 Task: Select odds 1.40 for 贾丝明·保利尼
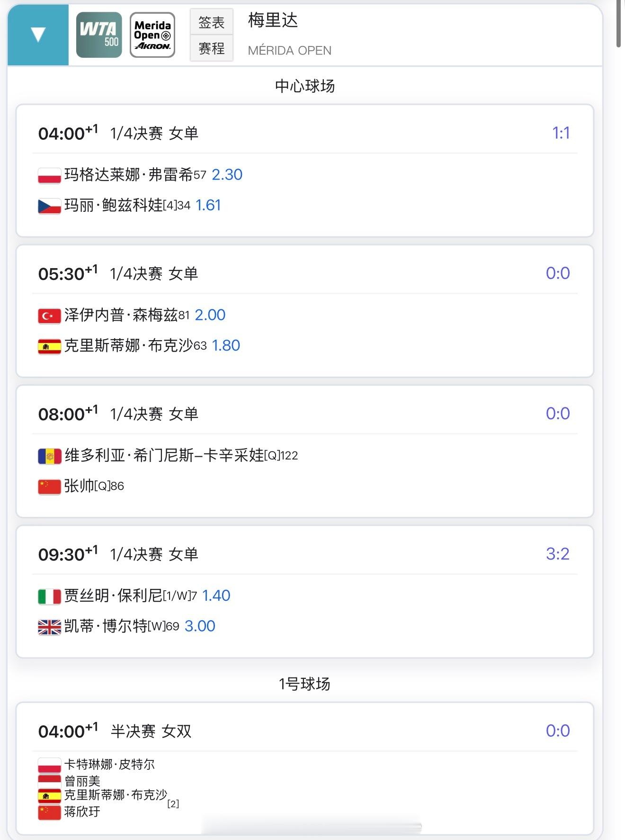coord(216,596)
